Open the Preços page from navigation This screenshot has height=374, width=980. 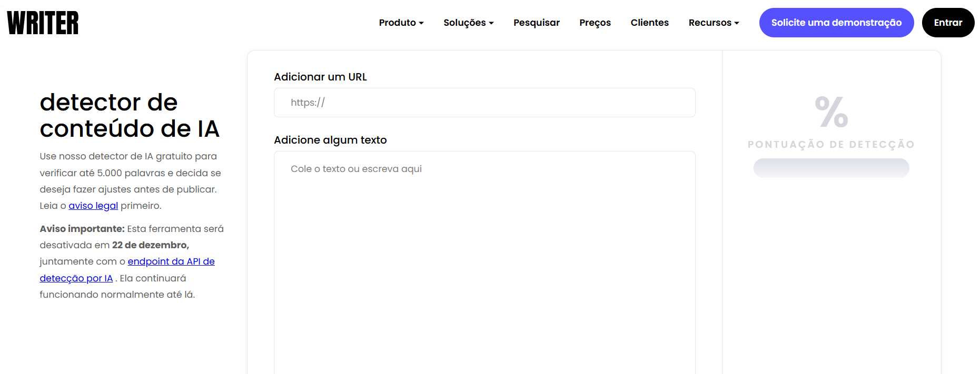click(595, 23)
